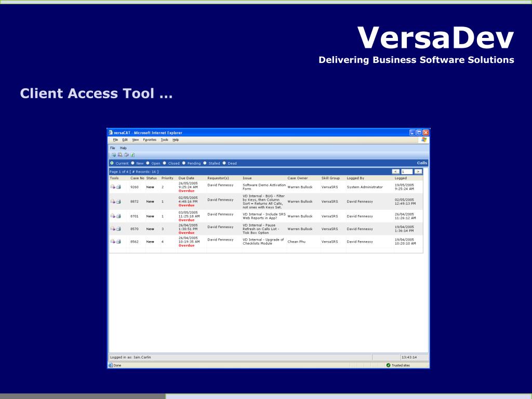Maximize the versaCAT Internet Explorer window
Image resolution: width=532 pixels, height=399 pixels.
click(x=419, y=132)
